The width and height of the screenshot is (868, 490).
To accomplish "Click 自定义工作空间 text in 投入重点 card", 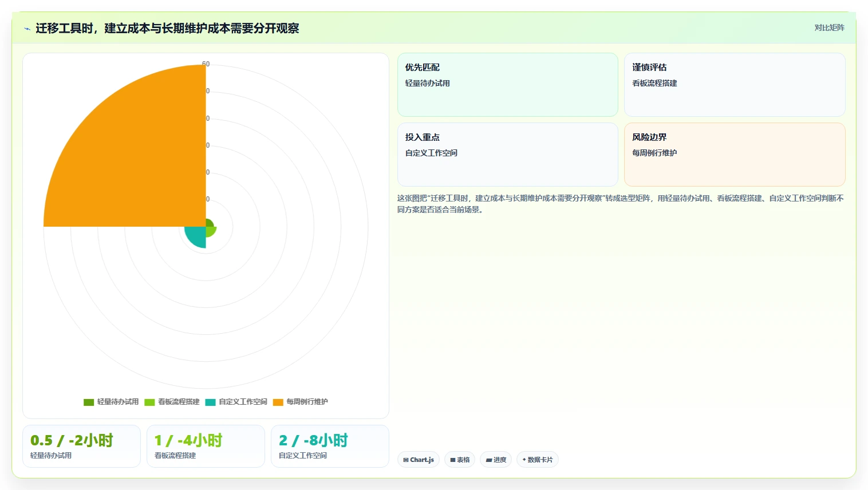I will [x=431, y=153].
